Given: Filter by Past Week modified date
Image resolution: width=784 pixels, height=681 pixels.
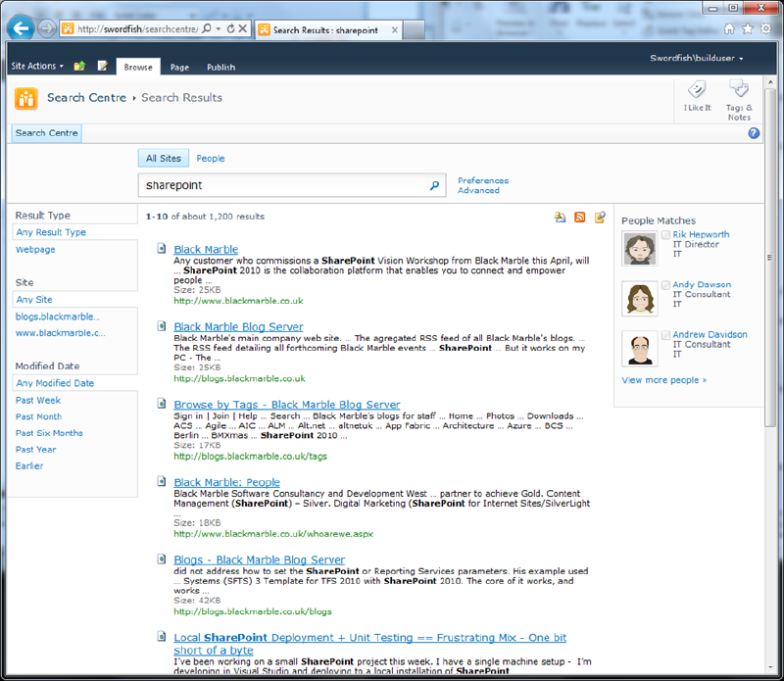Looking at the screenshot, I should pyautogui.click(x=38, y=401).
